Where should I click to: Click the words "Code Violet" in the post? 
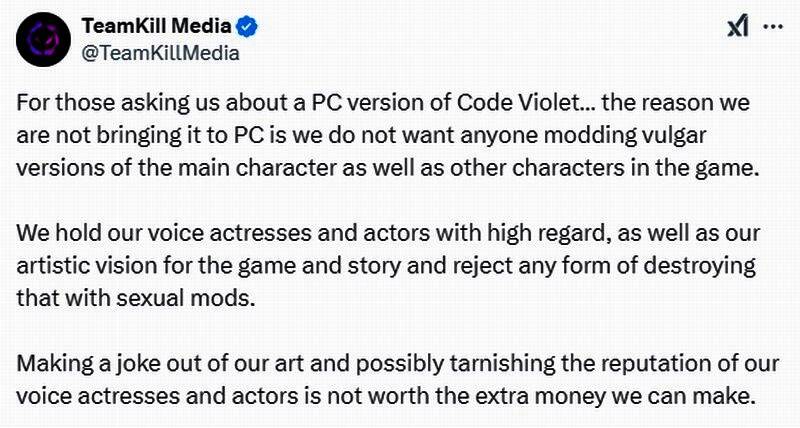click(483, 104)
